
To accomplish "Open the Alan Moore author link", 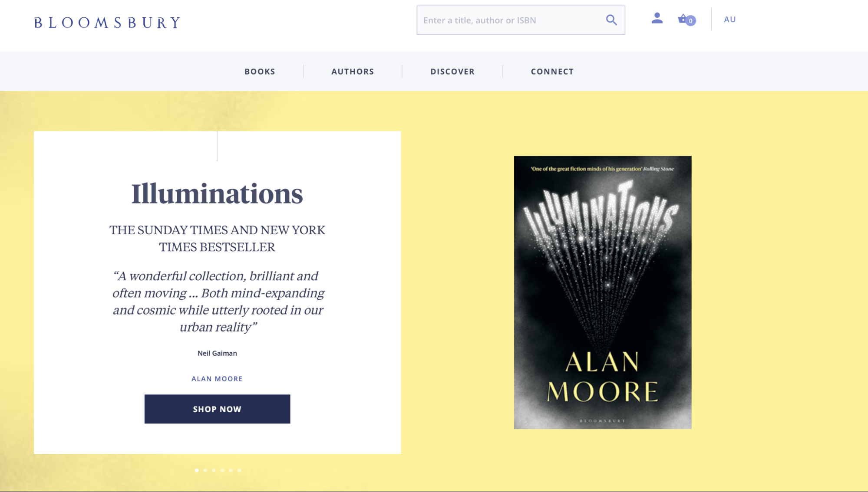I will 217,379.
